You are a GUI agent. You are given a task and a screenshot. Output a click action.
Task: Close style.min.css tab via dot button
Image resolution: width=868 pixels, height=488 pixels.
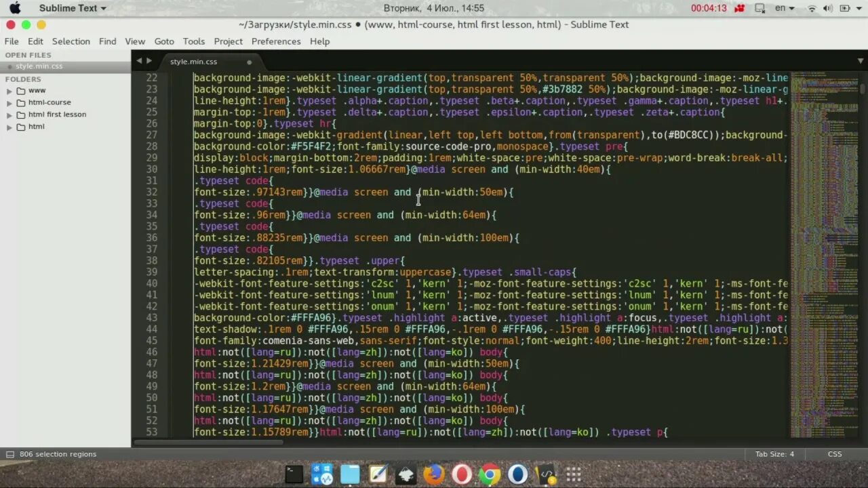[x=250, y=62]
